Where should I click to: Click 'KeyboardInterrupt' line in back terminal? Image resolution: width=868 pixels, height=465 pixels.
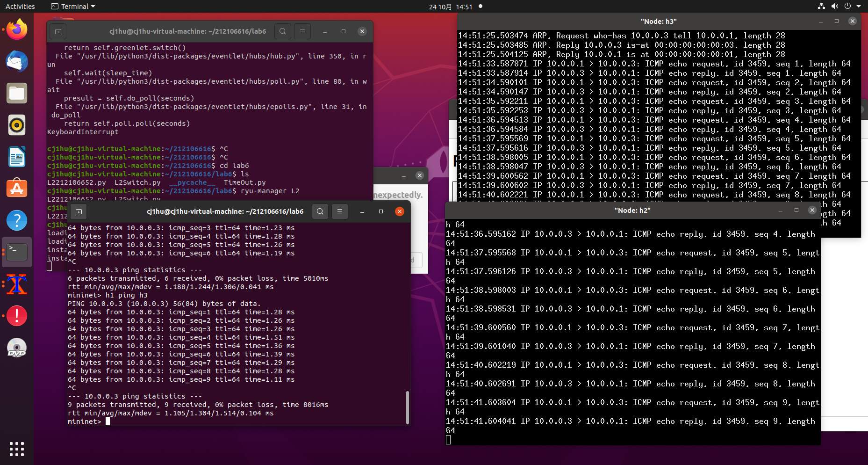tap(83, 132)
